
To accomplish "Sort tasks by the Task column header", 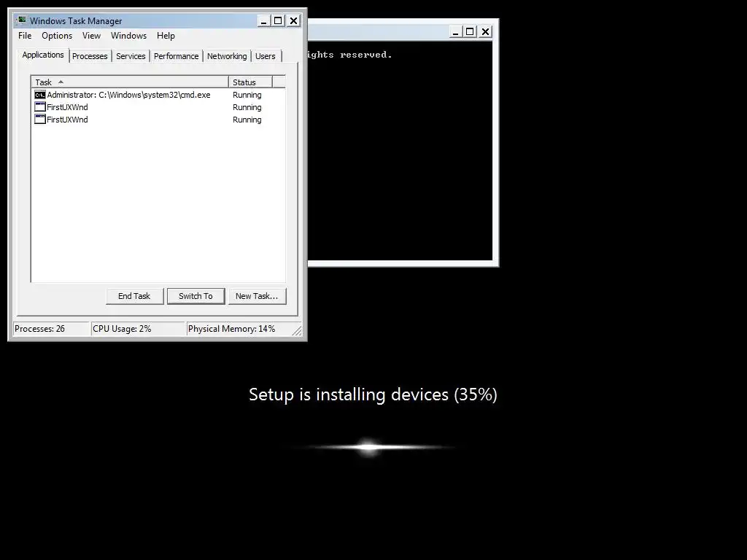I will 130,82.
